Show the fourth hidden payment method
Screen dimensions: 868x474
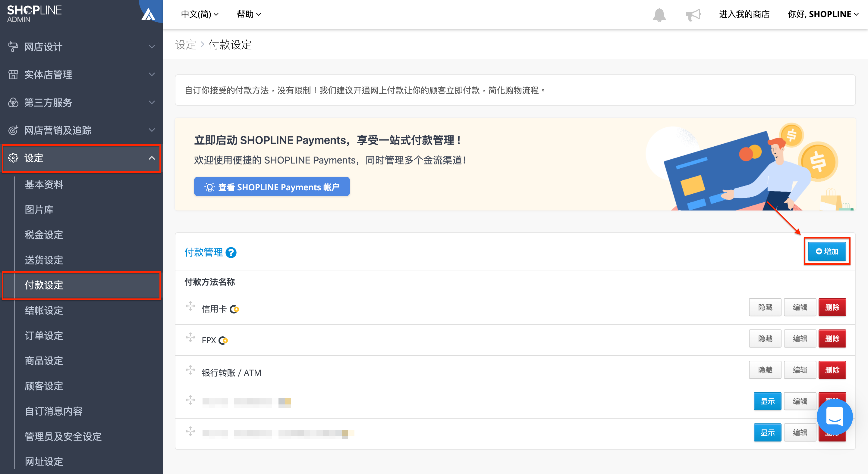(767, 401)
